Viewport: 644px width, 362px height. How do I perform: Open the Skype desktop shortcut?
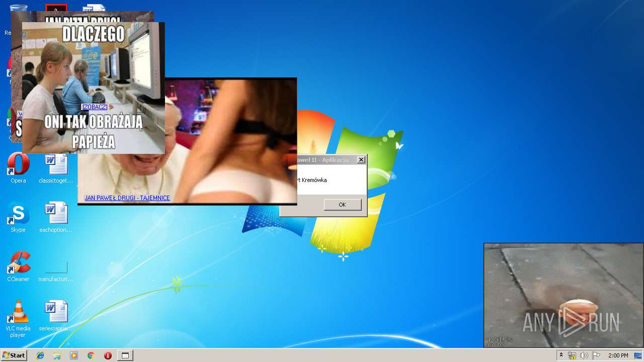(18, 217)
